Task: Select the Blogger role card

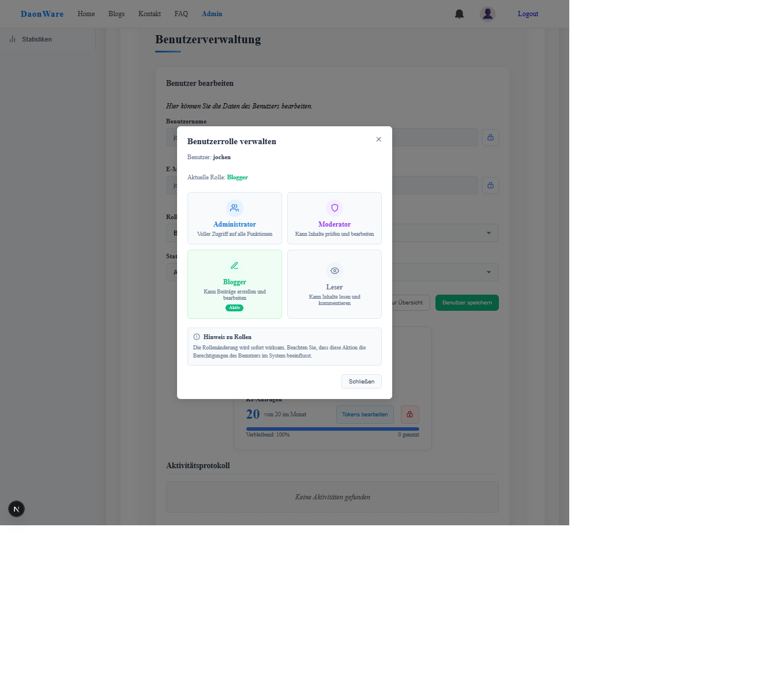Action: click(x=235, y=284)
